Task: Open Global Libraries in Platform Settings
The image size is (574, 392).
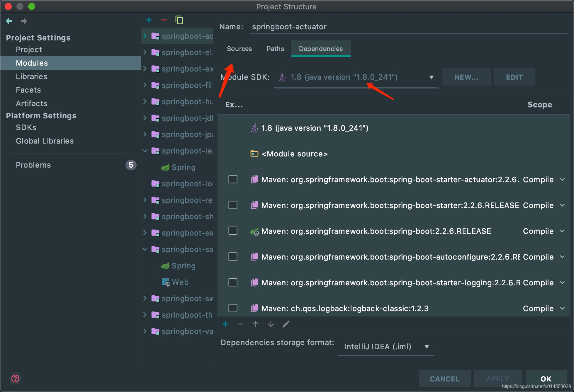Action: [45, 141]
